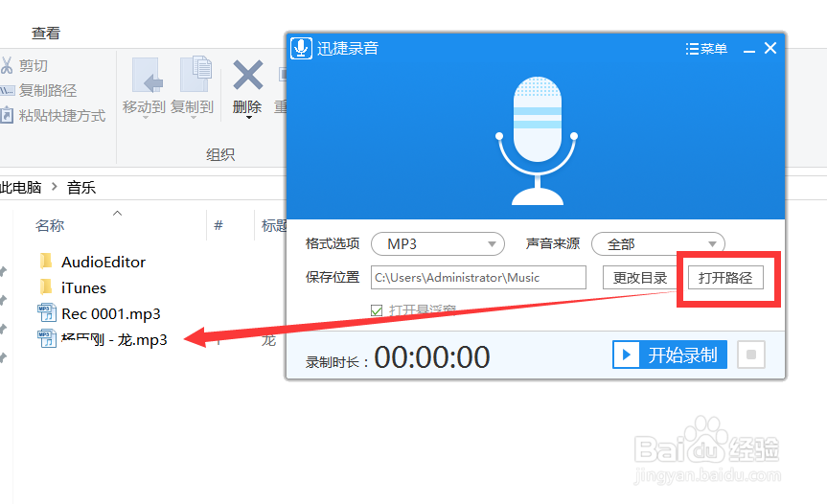This screenshot has height=504, width=827.
Task: Click the AudioEditor folder icon
Action: [46, 261]
